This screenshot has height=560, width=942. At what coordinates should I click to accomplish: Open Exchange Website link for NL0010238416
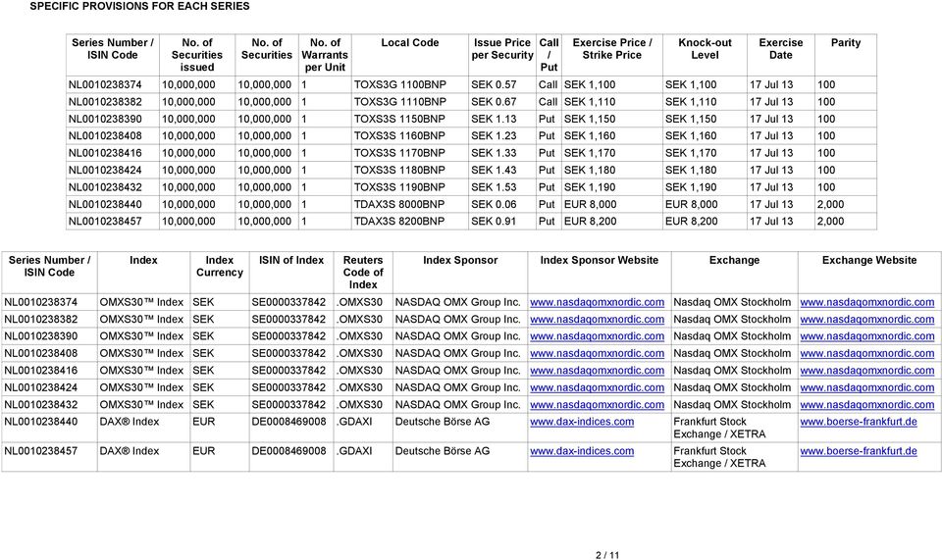866,371
